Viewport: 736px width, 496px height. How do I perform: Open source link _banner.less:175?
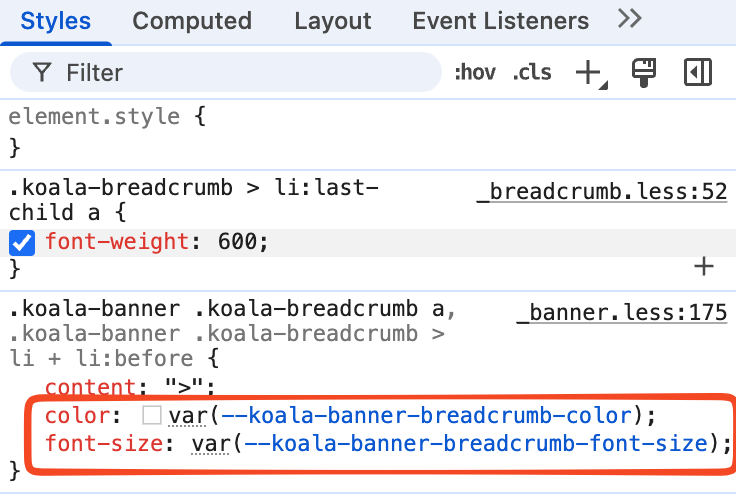(x=621, y=313)
